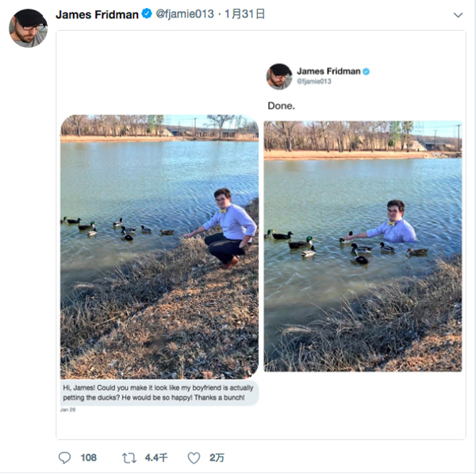
Task: Click the "Jan 29" date under the message
Action: (x=69, y=410)
